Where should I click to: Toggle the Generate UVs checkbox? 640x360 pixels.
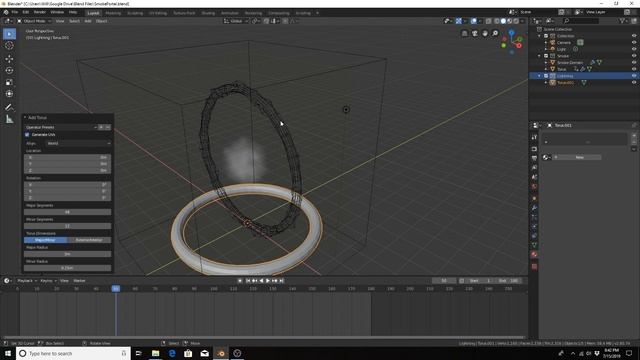coord(27,135)
